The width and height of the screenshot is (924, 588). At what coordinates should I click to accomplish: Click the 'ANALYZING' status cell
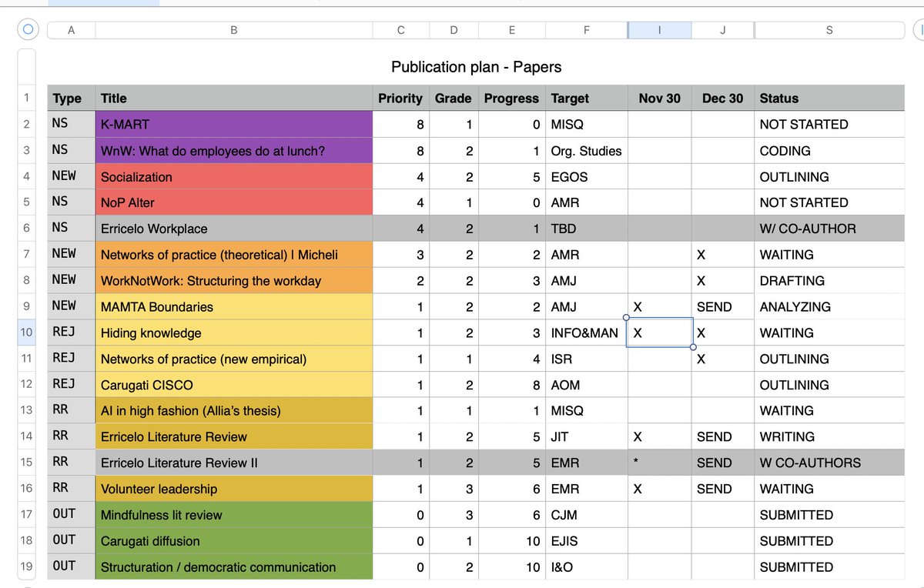tap(829, 307)
